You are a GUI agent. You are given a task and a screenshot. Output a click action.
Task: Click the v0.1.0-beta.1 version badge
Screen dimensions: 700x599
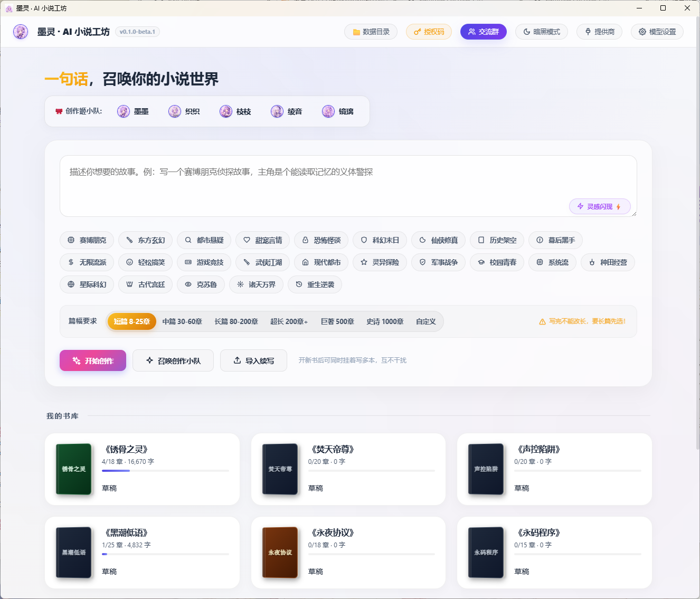(137, 32)
